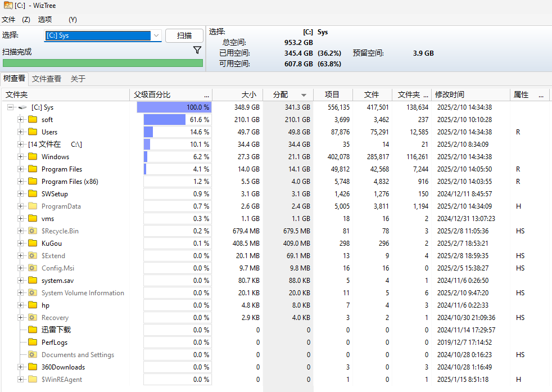Screen dimensions: 552x392
Task: Expand the $WinREAgent folder node
Action: point(20,379)
